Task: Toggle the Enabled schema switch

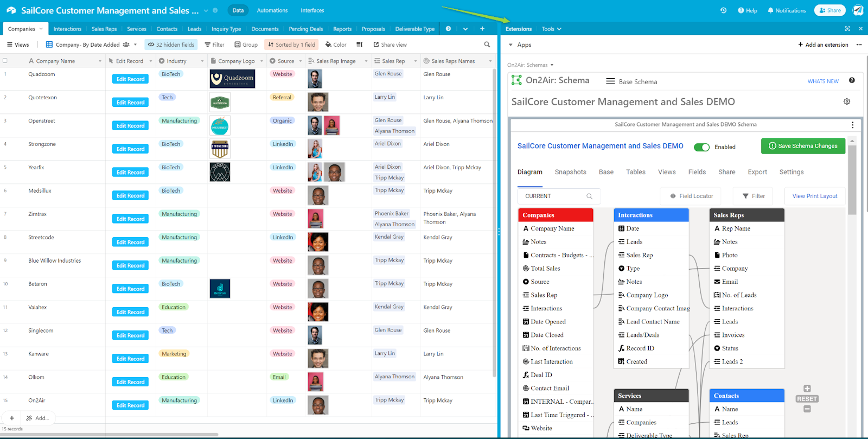Action: [701, 147]
